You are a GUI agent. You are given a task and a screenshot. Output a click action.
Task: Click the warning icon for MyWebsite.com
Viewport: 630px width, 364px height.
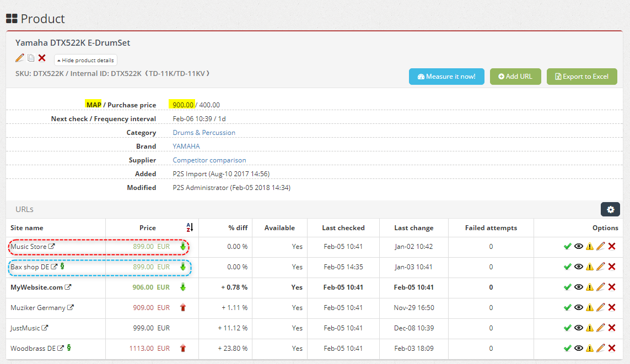coord(589,287)
